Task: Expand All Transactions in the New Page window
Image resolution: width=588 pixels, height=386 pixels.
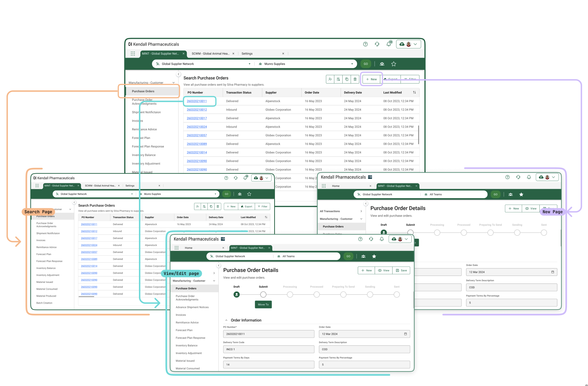Action: pyautogui.click(x=361, y=211)
